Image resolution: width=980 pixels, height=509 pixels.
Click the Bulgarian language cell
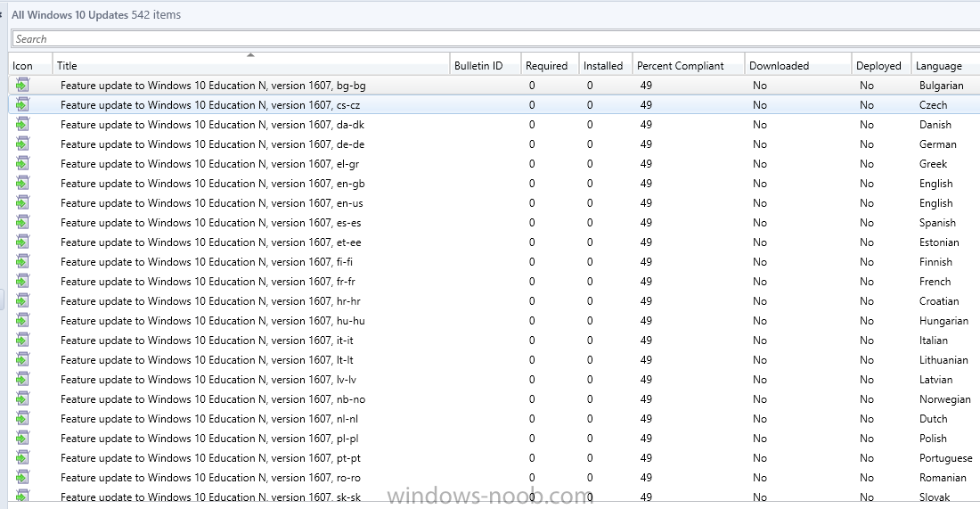point(942,85)
